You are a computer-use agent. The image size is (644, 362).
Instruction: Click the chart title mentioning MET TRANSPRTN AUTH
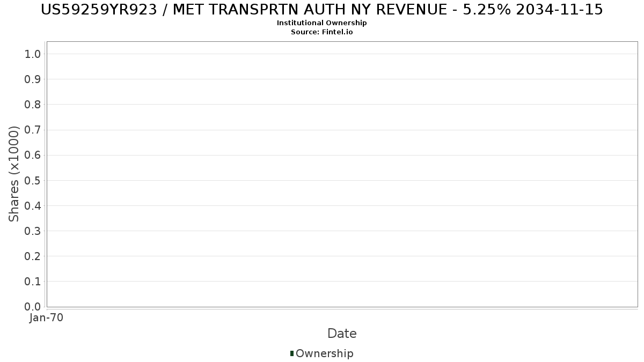coord(322,10)
